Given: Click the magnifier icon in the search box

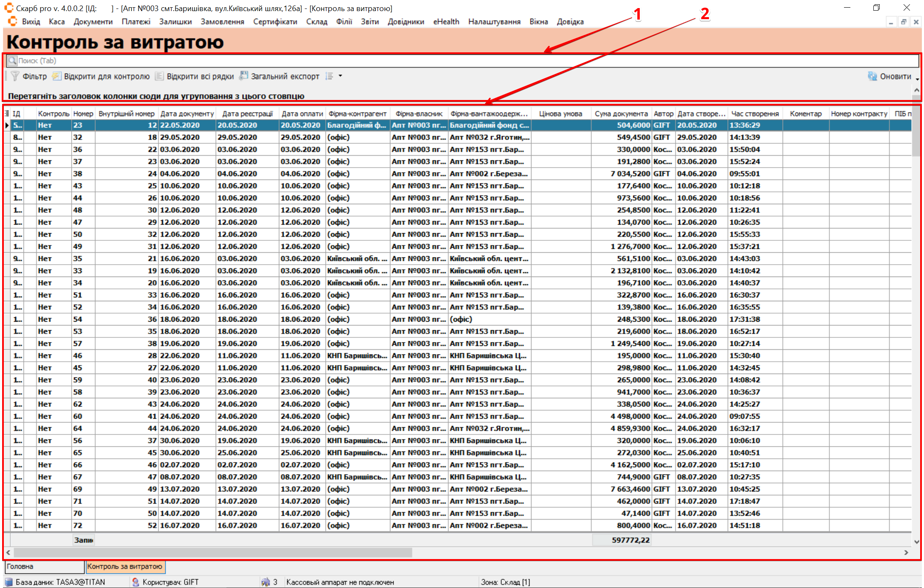Looking at the screenshot, I should click(12, 61).
